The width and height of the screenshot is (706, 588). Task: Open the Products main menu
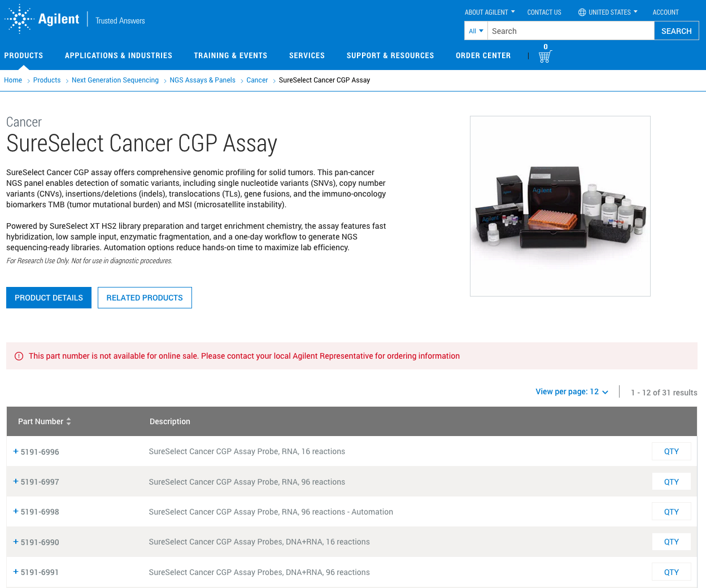click(24, 55)
